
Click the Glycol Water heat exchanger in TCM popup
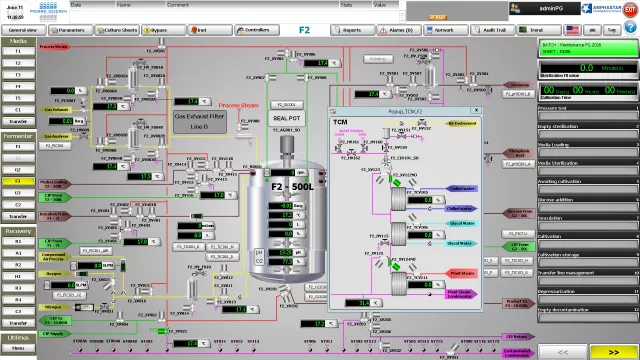(398, 234)
